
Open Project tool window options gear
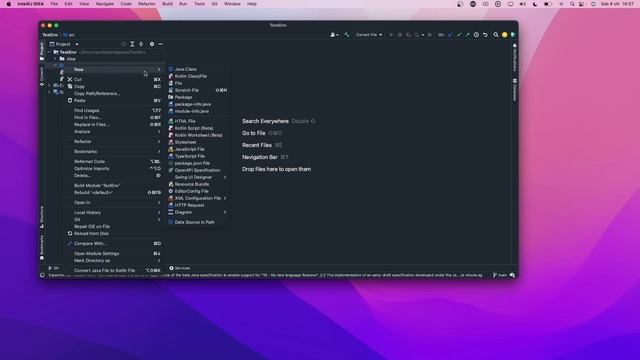tap(152, 44)
